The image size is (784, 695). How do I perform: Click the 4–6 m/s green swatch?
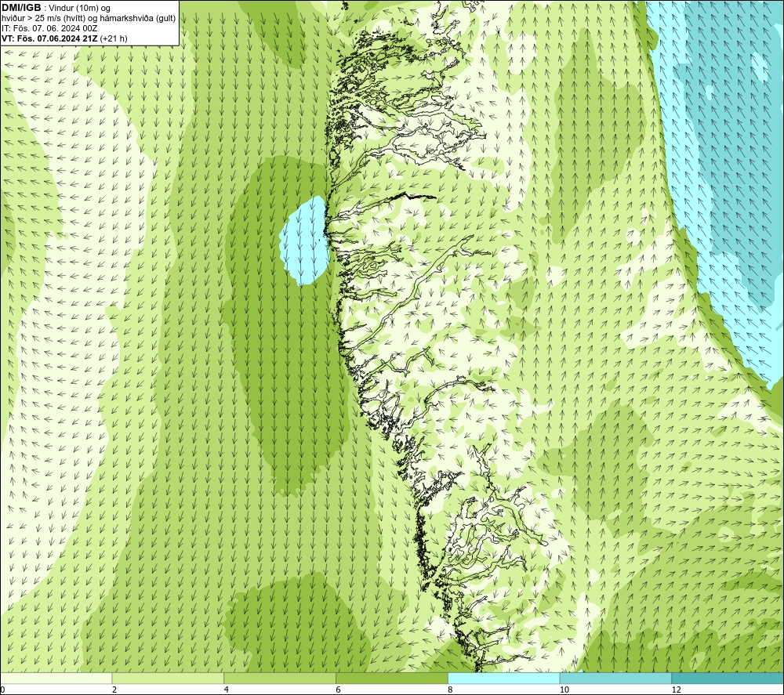280,678
